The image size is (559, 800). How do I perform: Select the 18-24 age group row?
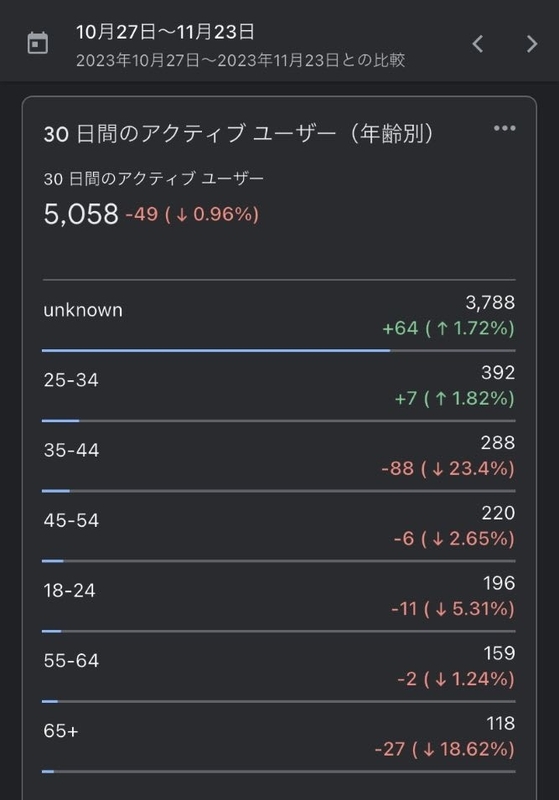tap(279, 597)
